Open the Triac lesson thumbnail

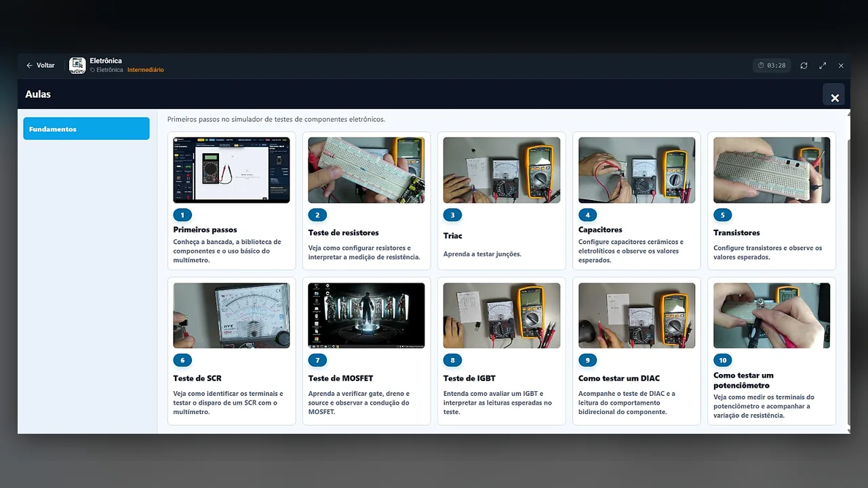click(502, 170)
